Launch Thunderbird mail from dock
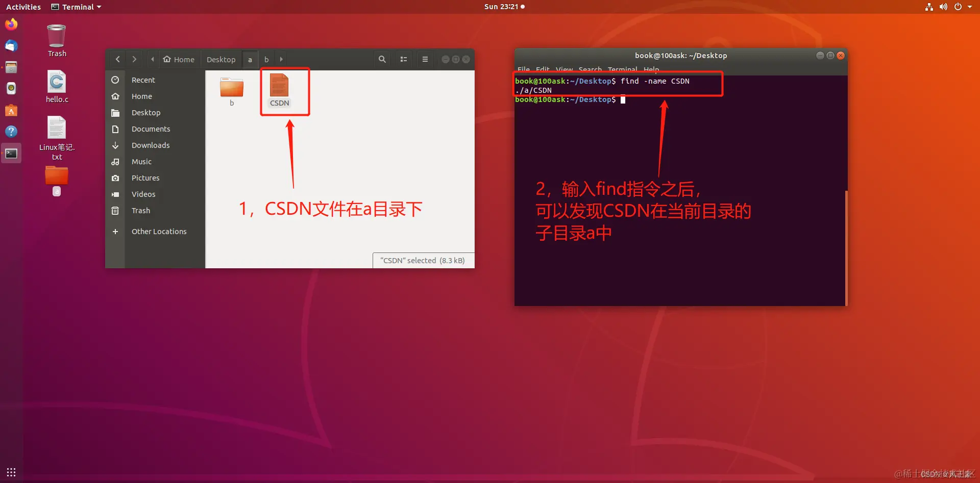Viewport: 980px width, 483px height. [x=11, y=46]
